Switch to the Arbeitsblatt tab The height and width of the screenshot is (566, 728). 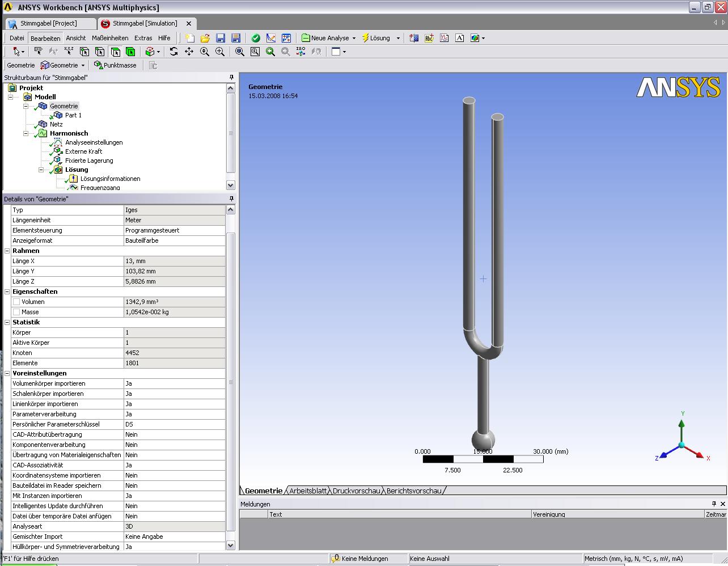(x=308, y=491)
